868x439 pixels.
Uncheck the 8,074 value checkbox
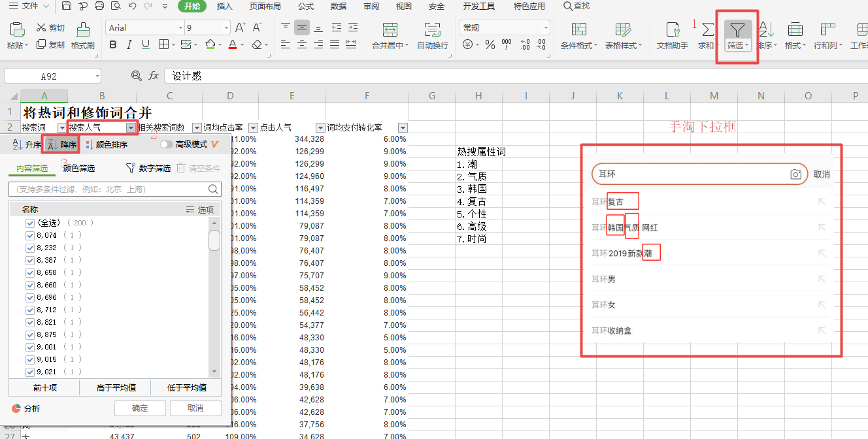click(x=29, y=235)
